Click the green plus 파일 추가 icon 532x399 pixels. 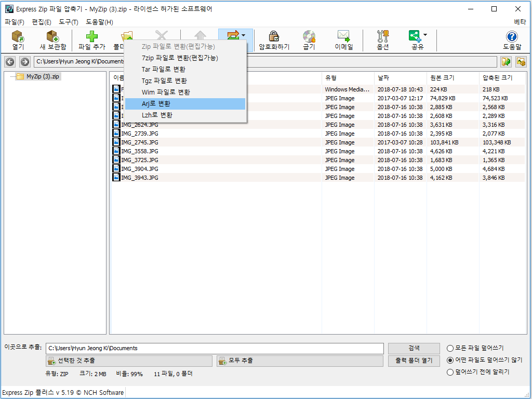pyautogui.click(x=92, y=36)
